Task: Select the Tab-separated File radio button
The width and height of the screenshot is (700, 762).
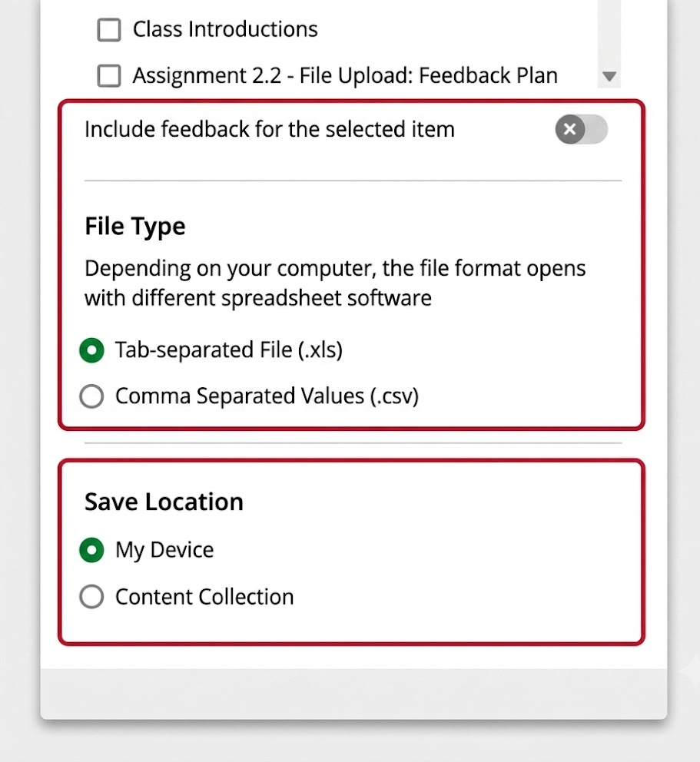Action: [91, 350]
